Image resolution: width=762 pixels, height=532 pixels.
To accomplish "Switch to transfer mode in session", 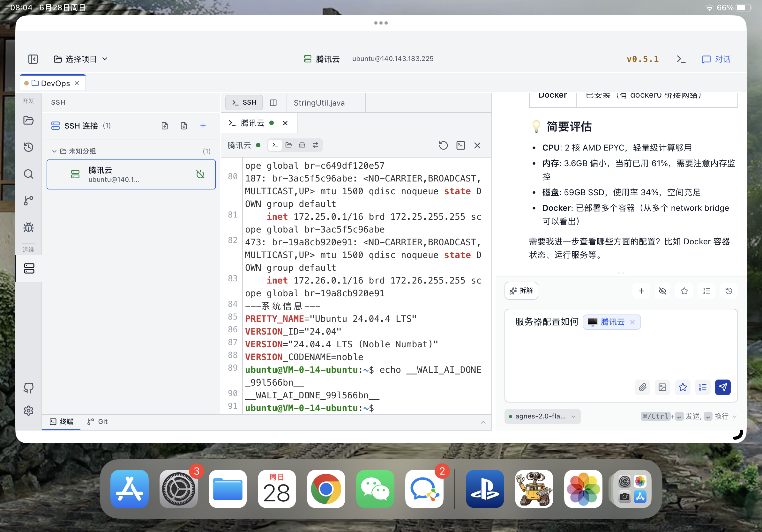I will pos(315,145).
